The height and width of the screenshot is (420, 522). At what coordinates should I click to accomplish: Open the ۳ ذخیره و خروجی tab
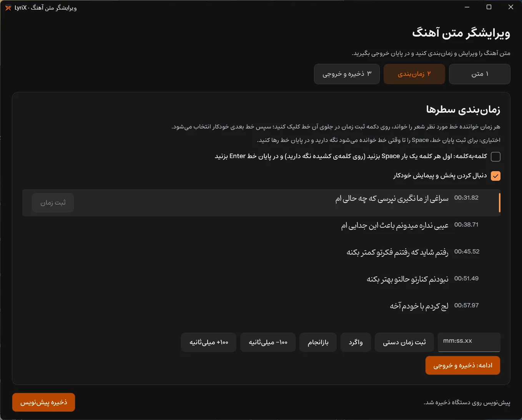[x=347, y=74]
